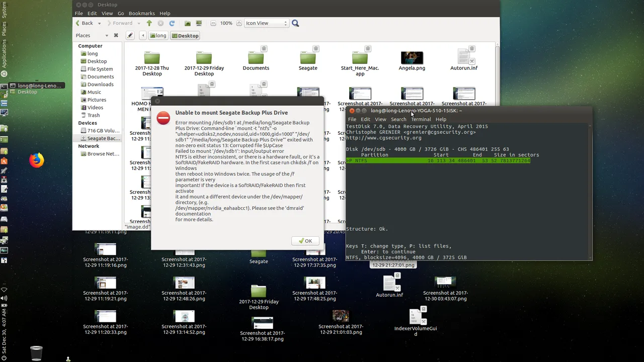Select highlighted NTFS partition row in TestDisk
The width and height of the screenshot is (644, 362).
click(438, 160)
